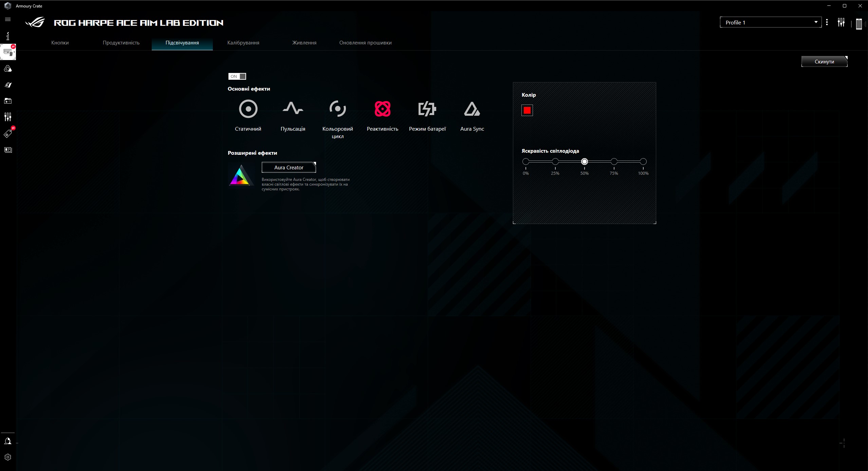Toggle the lighting ON switch
The image size is (868, 471).
coord(237,76)
